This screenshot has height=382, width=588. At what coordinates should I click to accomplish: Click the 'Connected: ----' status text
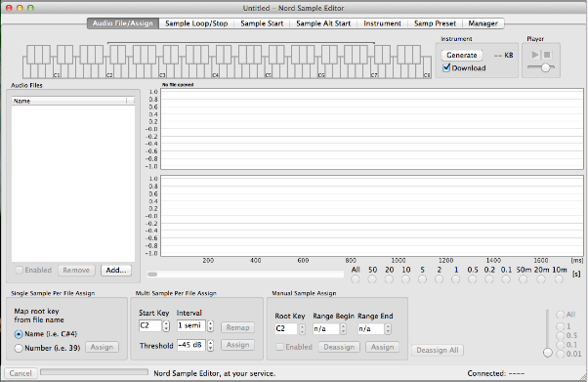point(496,373)
